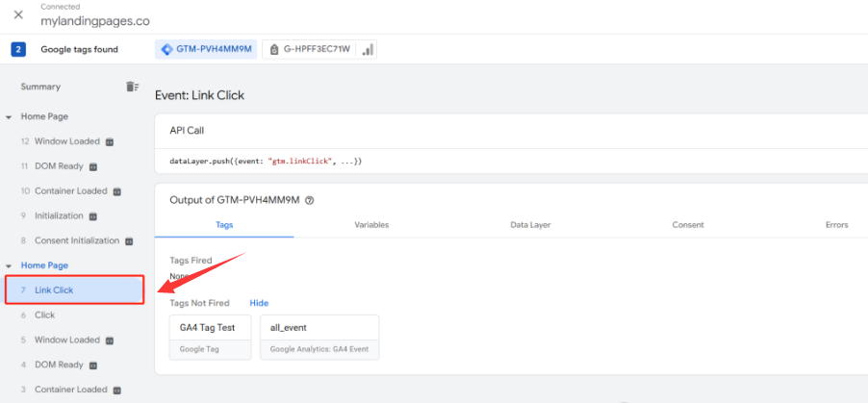Click the icon beside event 8 Consent Initialization

click(129, 241)
